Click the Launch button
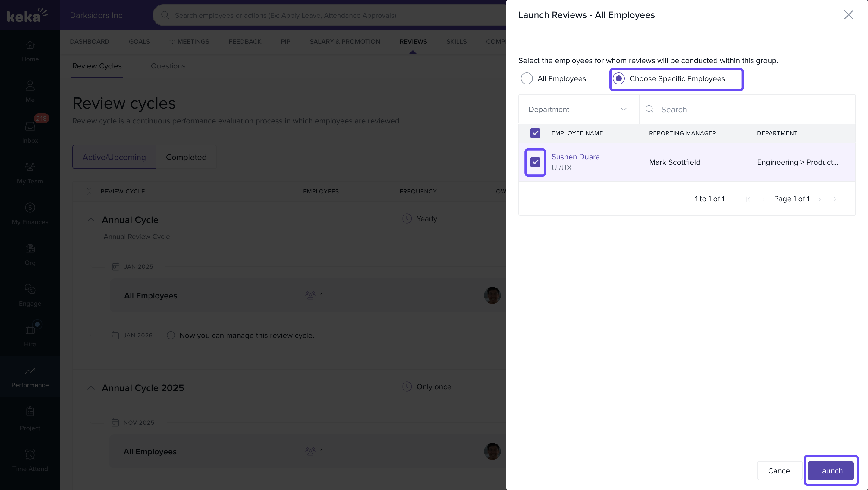The width and height of the screenshot is (868, 490). tap(830, 470)
